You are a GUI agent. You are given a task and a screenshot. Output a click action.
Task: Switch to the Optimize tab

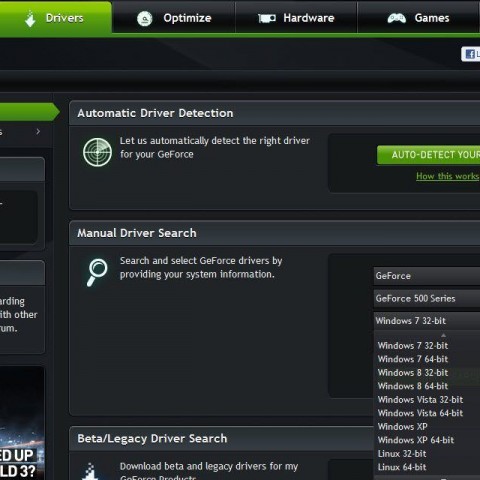click(x=174, y=18)
